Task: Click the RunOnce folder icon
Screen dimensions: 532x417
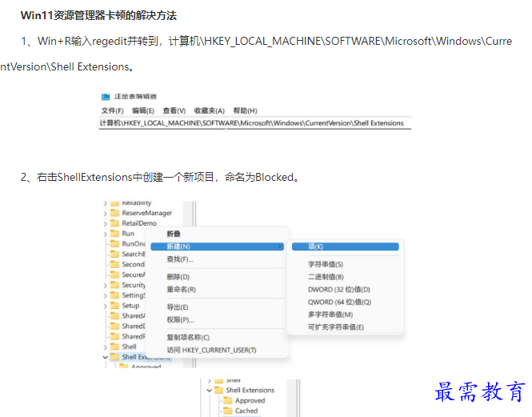Action: [115, 243]
